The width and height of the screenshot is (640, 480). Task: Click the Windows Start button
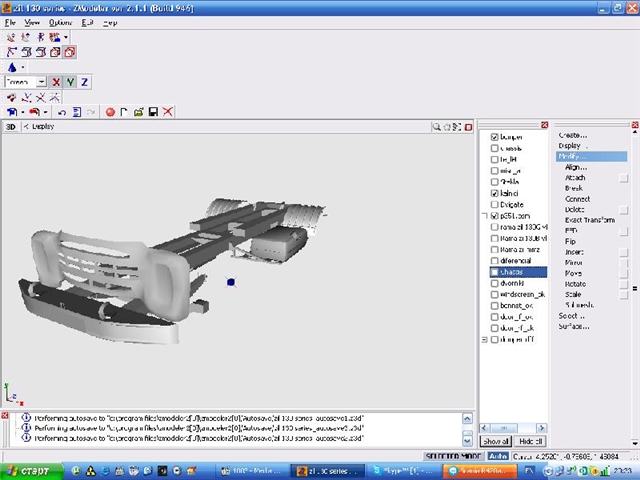(32, 470)
